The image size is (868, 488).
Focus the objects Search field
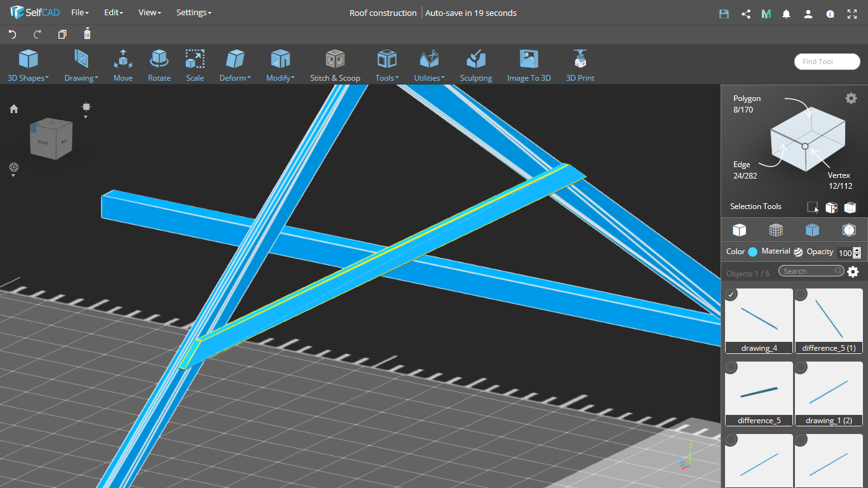811,271
